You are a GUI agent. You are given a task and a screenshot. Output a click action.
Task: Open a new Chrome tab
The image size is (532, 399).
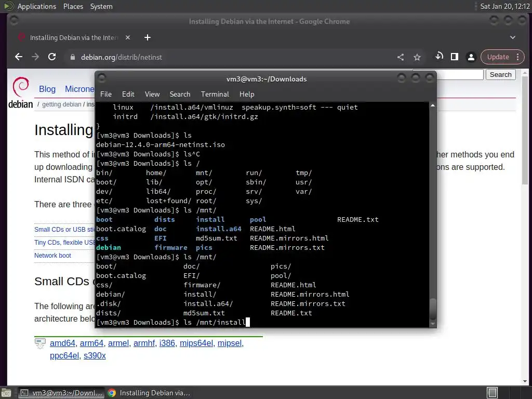tap(147, 37)
